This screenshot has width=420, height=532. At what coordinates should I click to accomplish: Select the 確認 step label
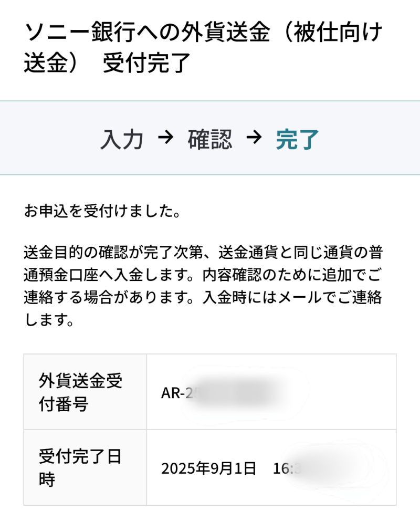tap(209, 139)
